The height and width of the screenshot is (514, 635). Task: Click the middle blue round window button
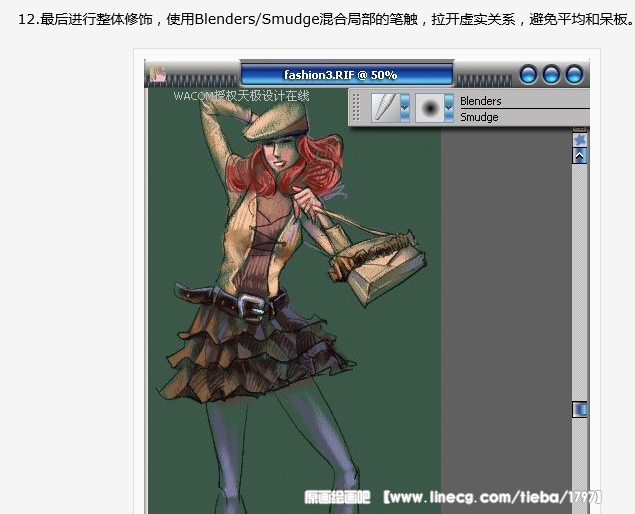pyautogui.click(x=551, y=75)
